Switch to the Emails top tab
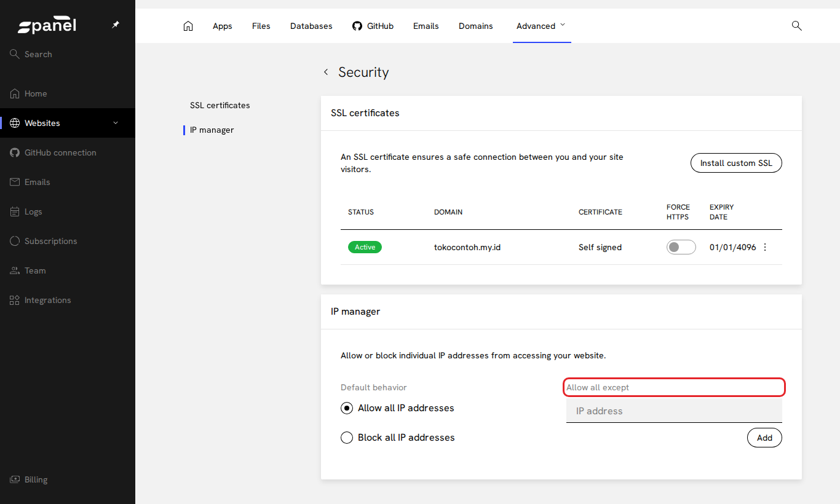This screenshot has width=840, height=504. point(426,26)
